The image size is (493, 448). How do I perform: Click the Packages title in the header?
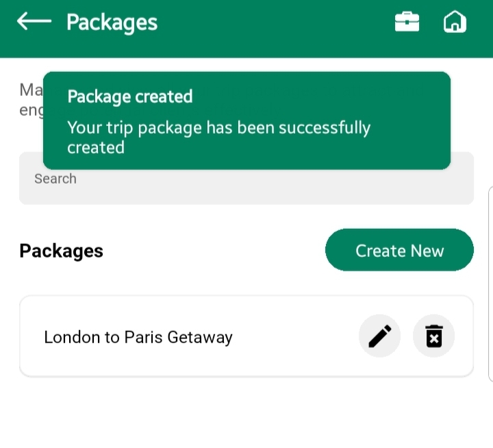[x=112, y=23]
